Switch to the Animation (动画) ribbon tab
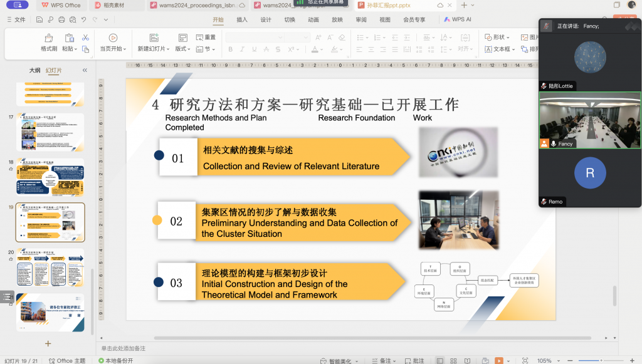This screenshot has height=364, width=642. point(313,19)
